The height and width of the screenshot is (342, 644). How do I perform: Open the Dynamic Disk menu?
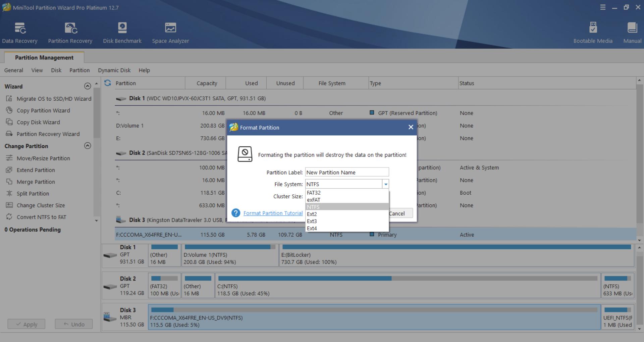114,70
